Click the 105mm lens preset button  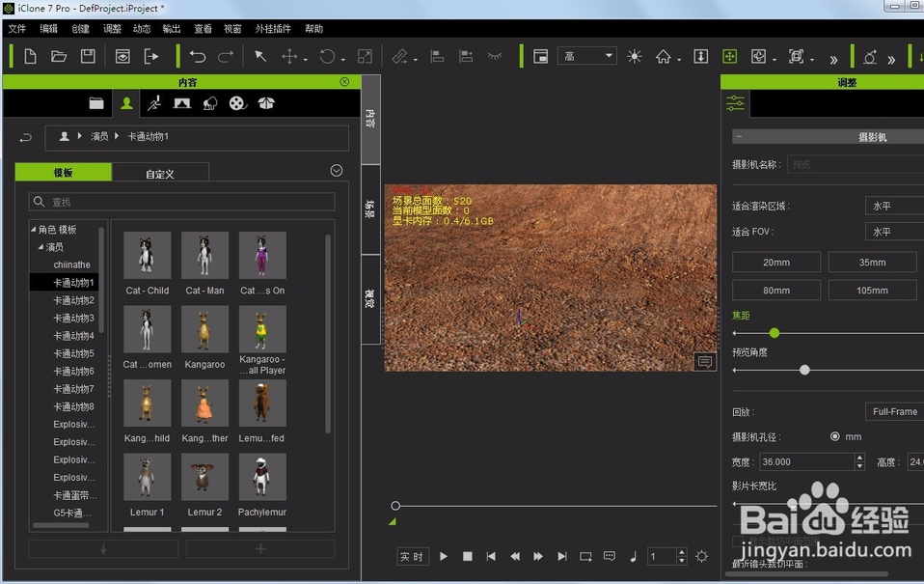(x=872, y=290)
